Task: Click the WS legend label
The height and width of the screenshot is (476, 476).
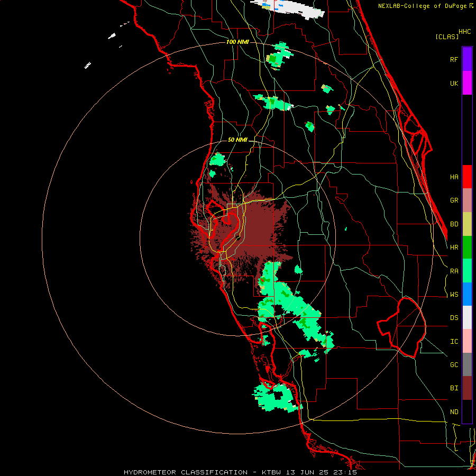Action: tap(454, 294)
